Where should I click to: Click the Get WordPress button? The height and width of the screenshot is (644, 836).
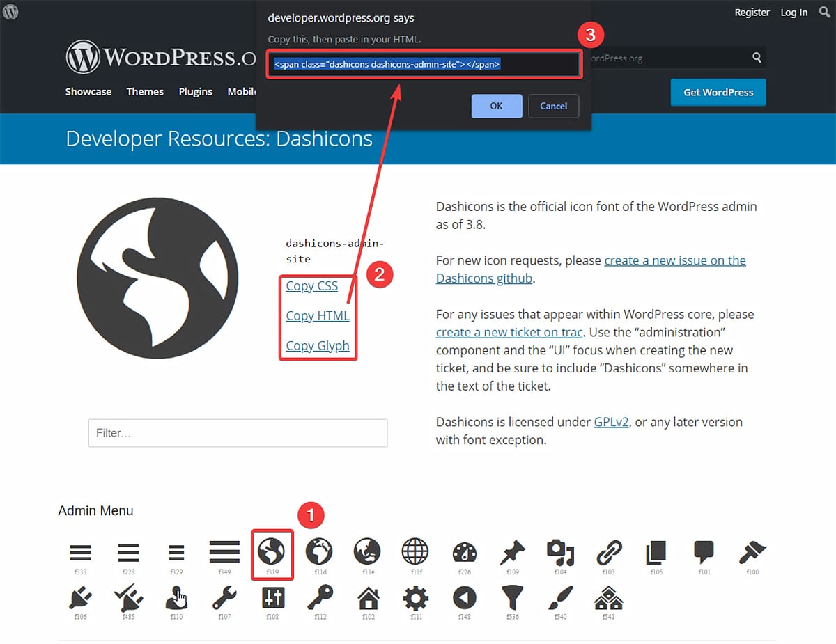click(x=718, y=92)
